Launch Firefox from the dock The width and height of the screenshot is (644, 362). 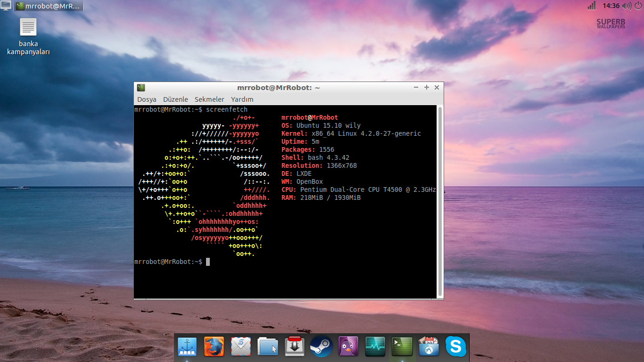click(x=214, y=347)
